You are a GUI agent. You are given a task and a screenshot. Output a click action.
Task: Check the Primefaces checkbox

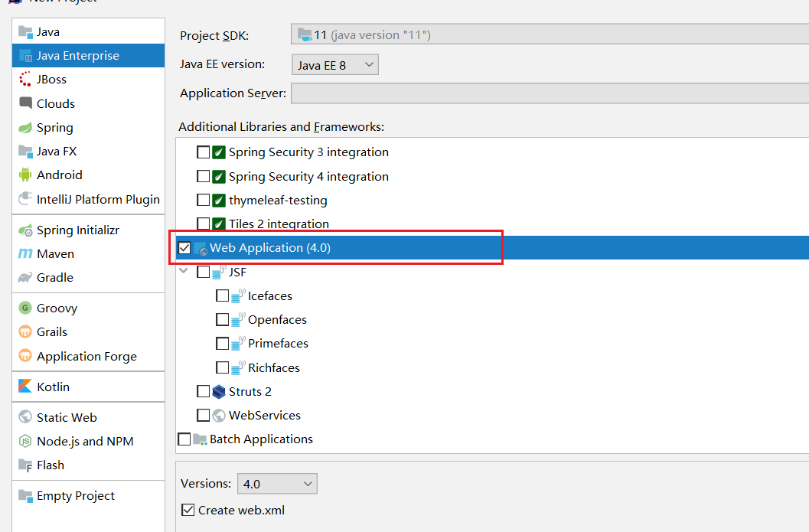point(223,344)
